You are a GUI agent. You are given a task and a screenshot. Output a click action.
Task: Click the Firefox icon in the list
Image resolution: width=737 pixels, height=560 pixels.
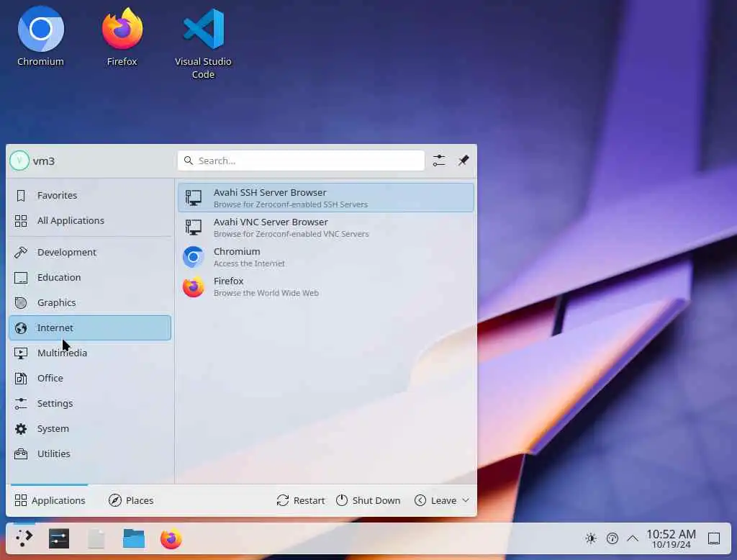coord(193,286)
